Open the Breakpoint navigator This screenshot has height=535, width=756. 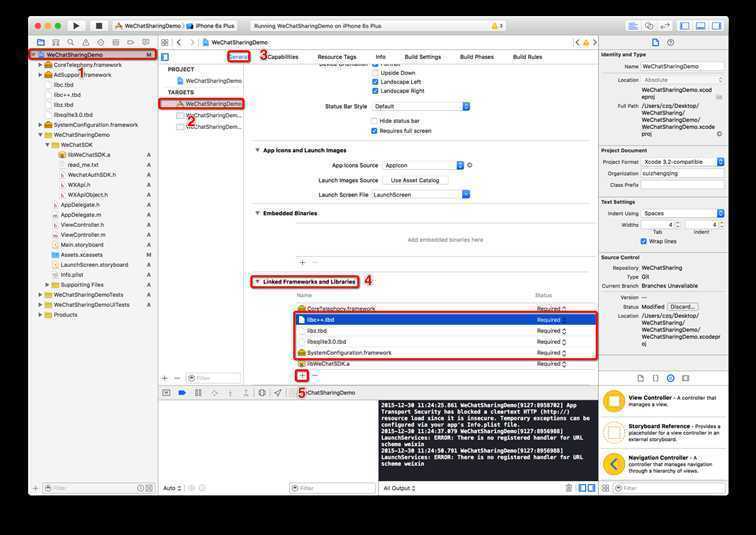pyautogui.click(x=130, y=42)
